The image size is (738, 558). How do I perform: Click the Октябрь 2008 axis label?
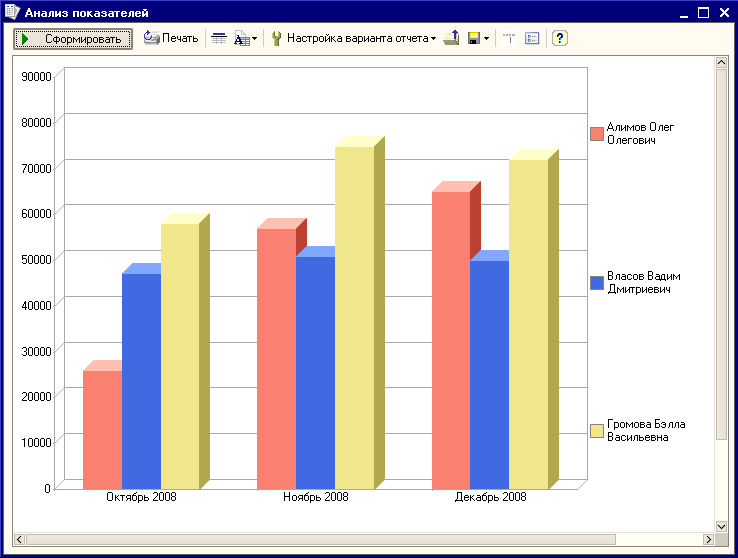(x=141, y=497)
